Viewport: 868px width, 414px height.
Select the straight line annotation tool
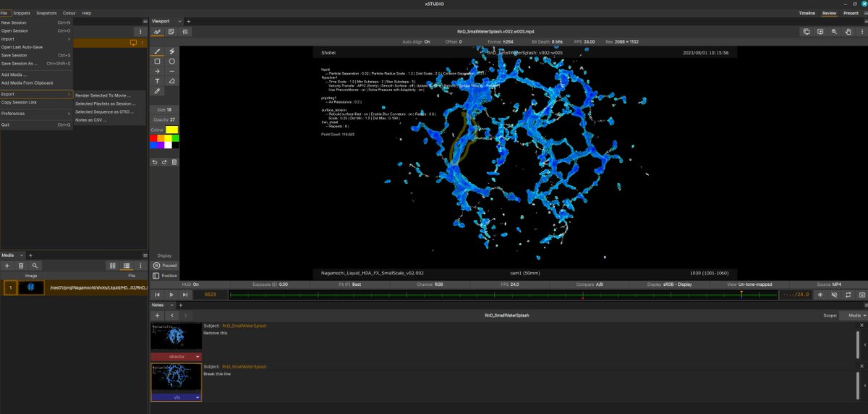coord(171,72)
